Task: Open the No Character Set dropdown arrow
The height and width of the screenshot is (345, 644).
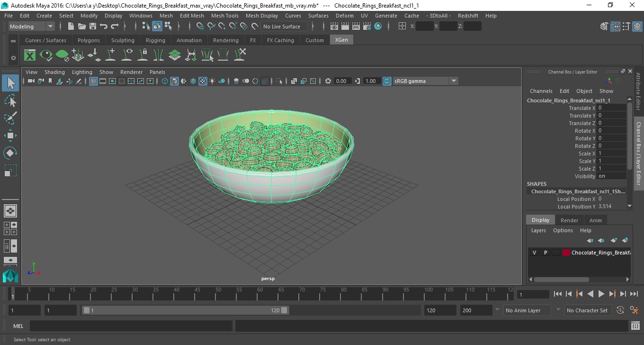Action: [x=558, y=310]
